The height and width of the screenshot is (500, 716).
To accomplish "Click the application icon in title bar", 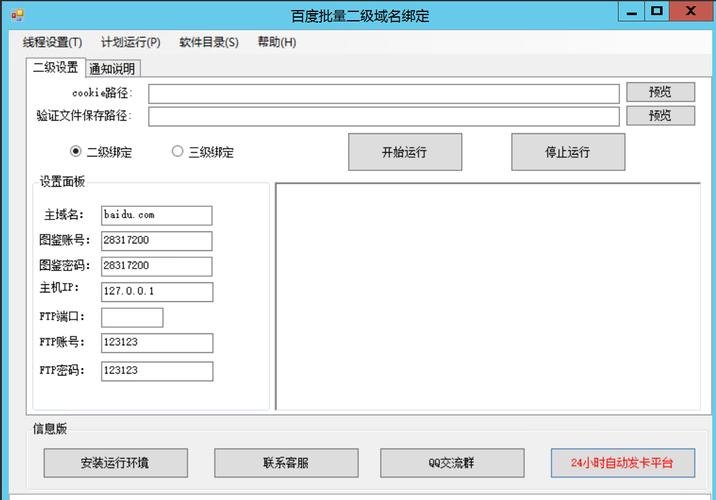I will (17, 16).
